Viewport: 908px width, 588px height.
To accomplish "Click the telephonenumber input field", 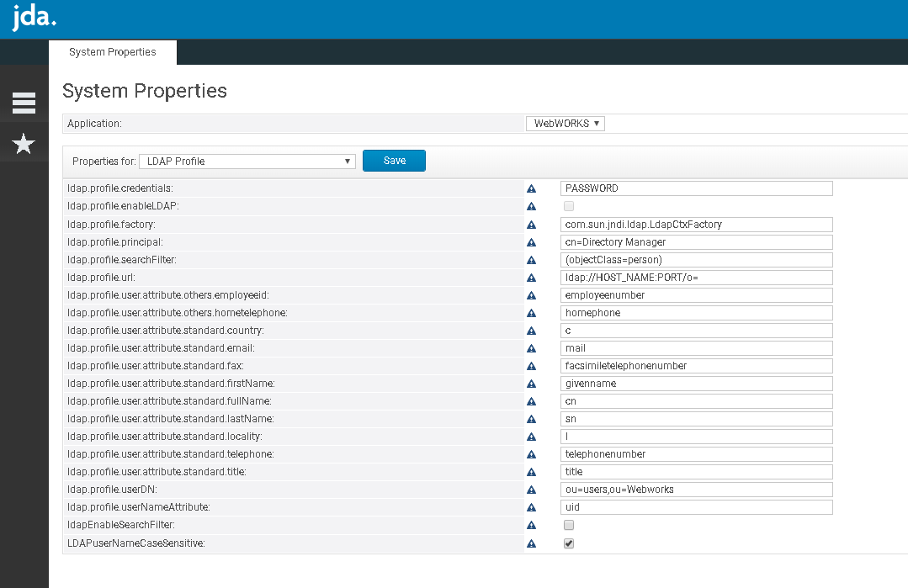I will 697,454.
